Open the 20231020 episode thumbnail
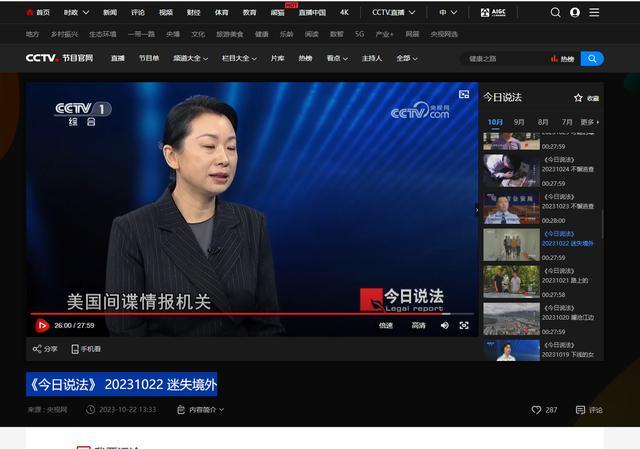Screen dimensions: 640x449 [x=511, y=319]
